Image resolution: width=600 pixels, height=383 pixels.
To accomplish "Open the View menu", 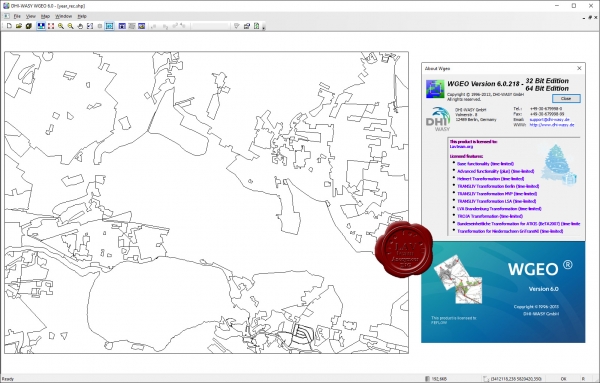I will click(x=31, y=16).
